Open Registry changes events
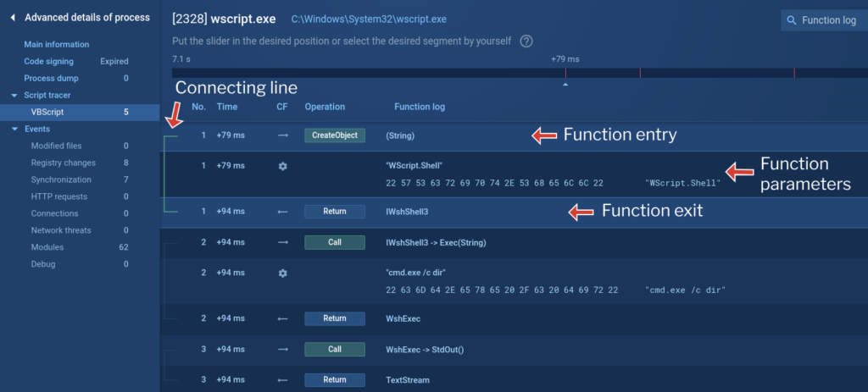Viewport: 868px width, 392px height. (63, 163)
